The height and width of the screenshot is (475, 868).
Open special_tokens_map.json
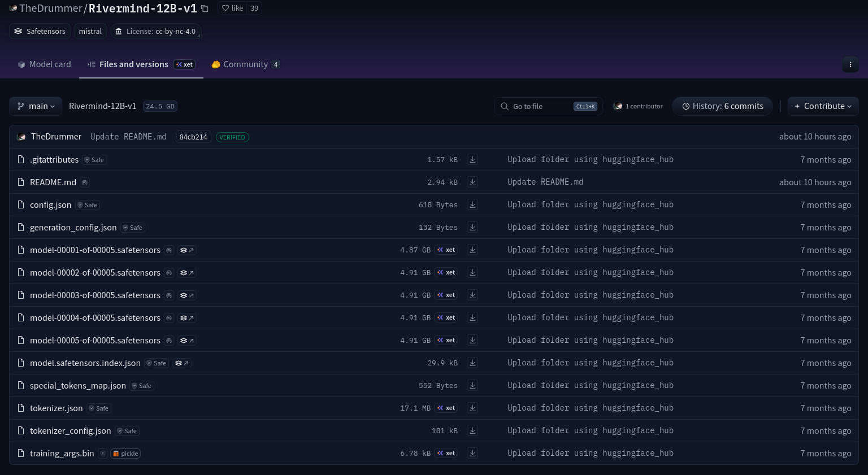tap(78, 386)
